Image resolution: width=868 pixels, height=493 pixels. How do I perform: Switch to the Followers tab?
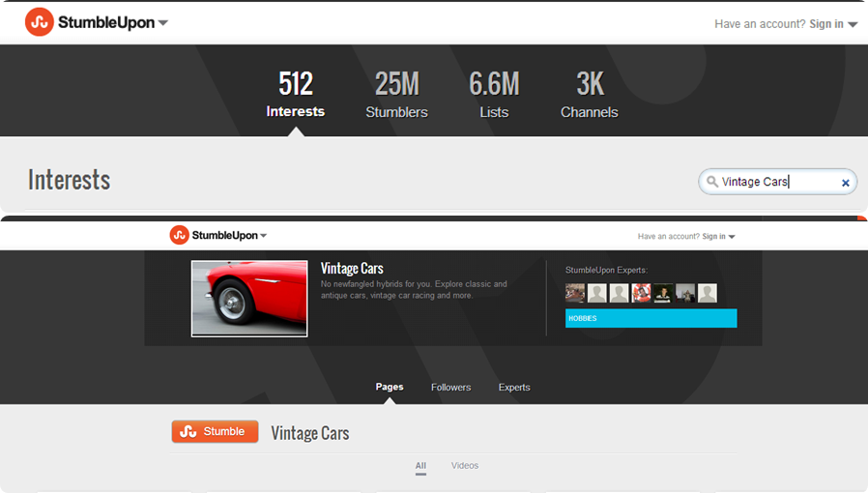(451, 388)
